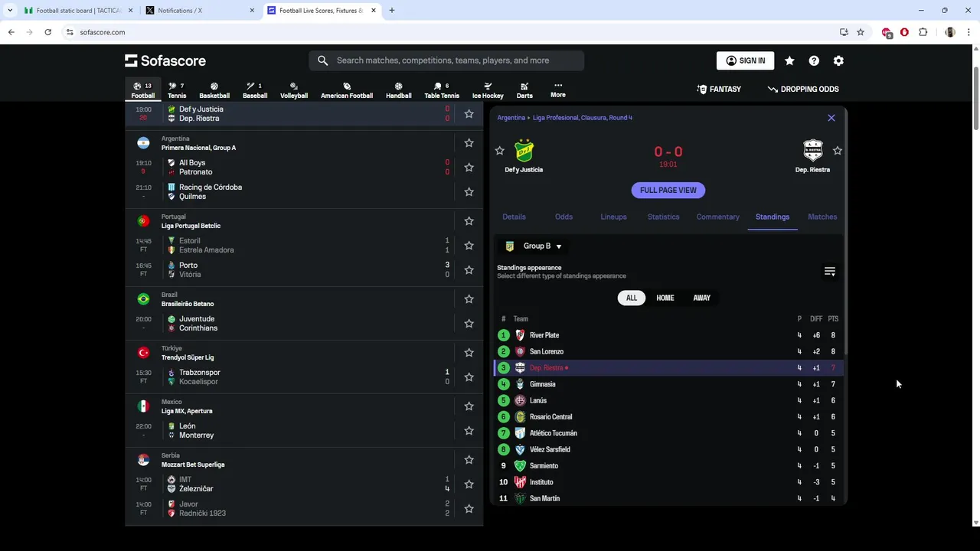The image size is (980, 551).
Task: Click the search matches input field
Action: coord(446,60)
